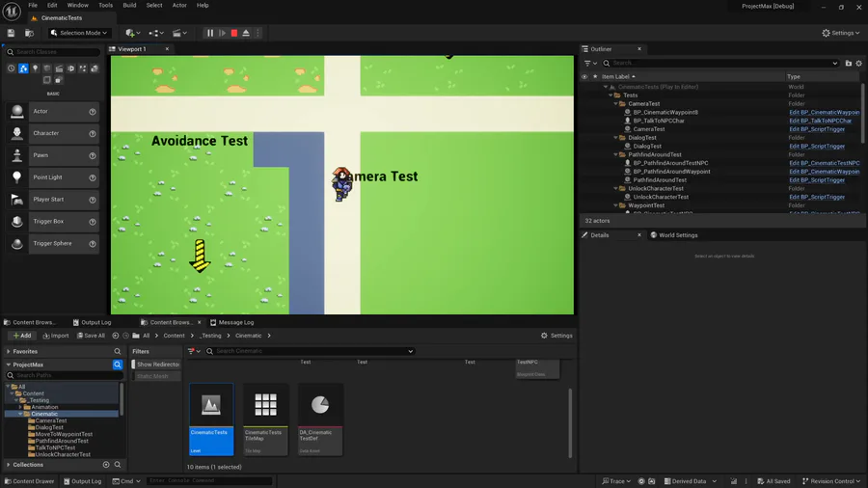The height and width of the screenshot is (488, 868).
Task: Open the Selection Mode dropdown
Action: click(79, 33)
